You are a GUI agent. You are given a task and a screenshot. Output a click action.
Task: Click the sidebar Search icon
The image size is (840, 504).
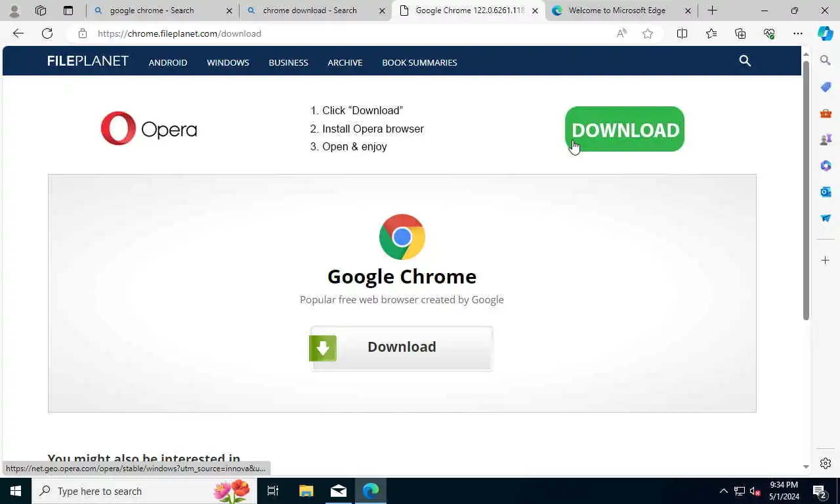click(x=826, y=60)
